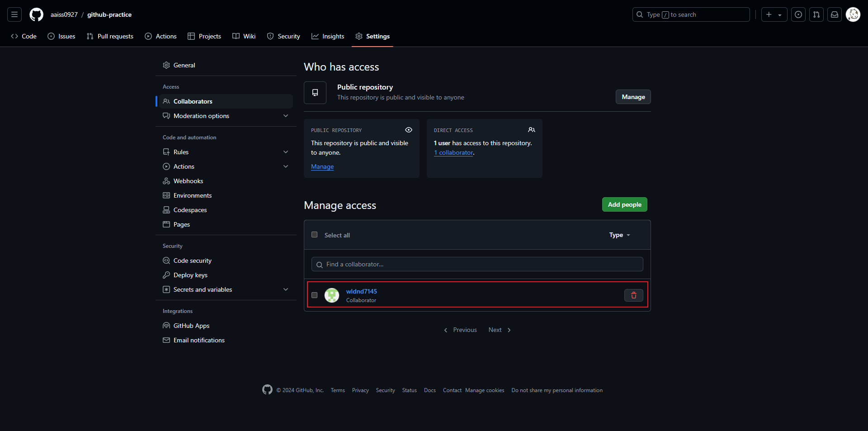
Task: Expand Secrets and variables section
Action: click(226, 289)
